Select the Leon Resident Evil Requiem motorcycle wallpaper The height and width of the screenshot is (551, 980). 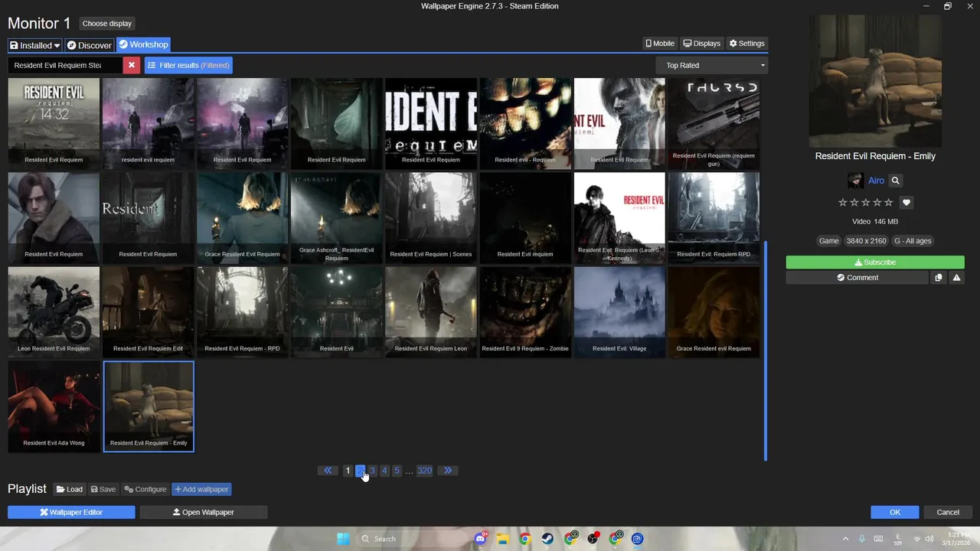(x=54, y=312)
